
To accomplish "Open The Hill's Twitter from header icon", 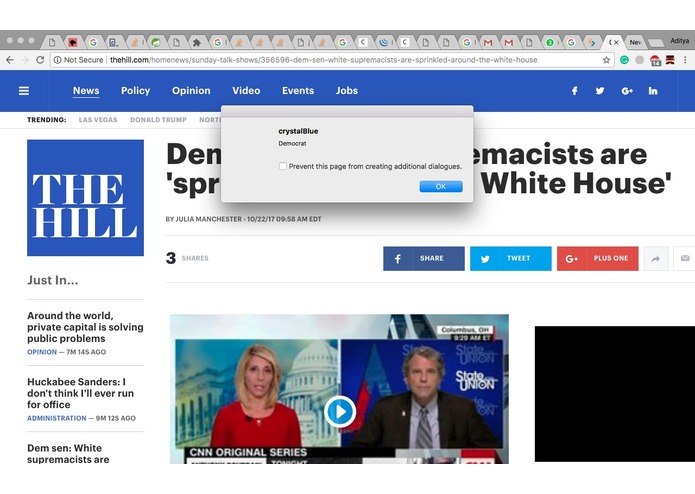I will [x=600, y=91].
